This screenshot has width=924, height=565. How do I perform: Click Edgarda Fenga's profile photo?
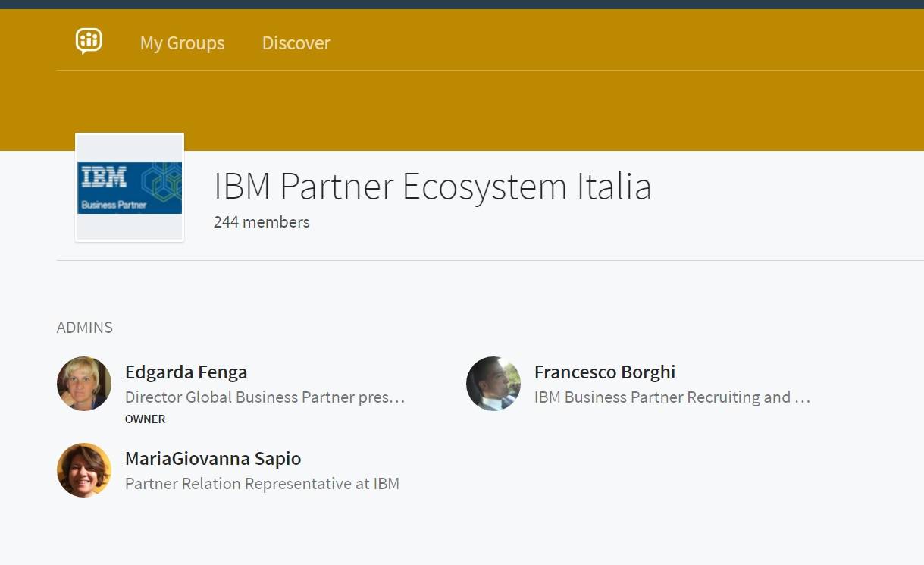84,384
